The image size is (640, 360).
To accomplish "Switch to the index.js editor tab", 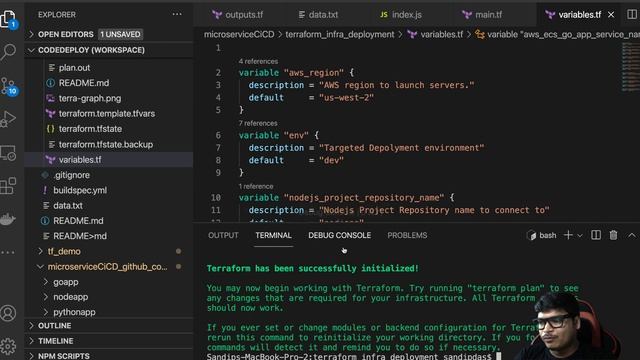I will tap(401, 15).
